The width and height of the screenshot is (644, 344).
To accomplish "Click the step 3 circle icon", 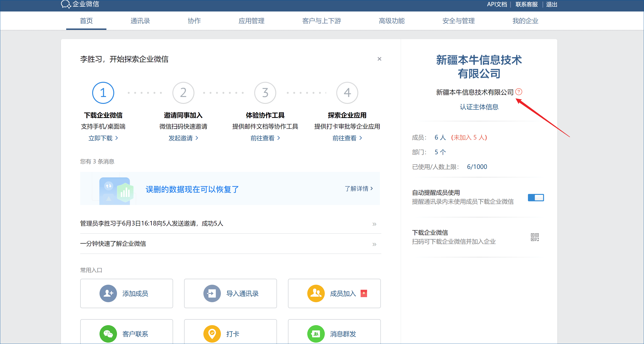I will pyautogui.click(x=265, y=93).
